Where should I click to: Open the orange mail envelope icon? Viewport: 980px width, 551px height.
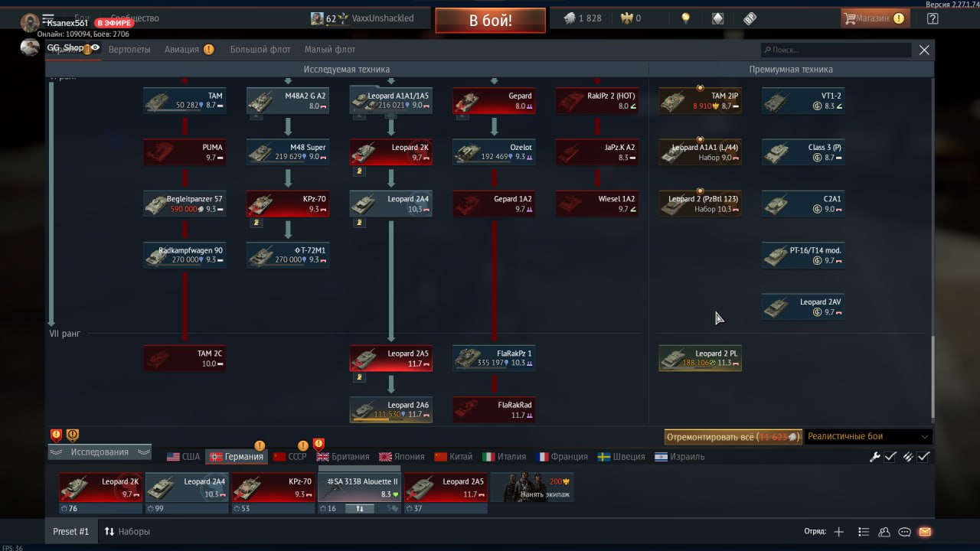[925, 532]
